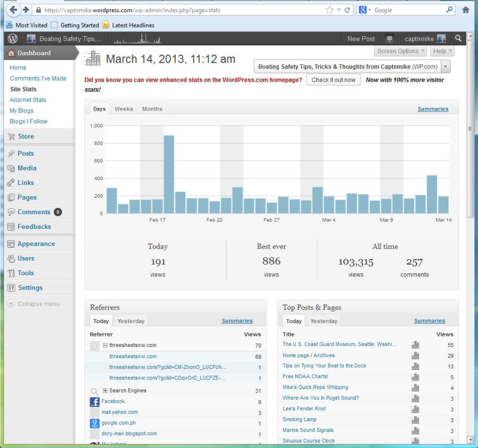Expand the Screen Options panel

point(401,51)
